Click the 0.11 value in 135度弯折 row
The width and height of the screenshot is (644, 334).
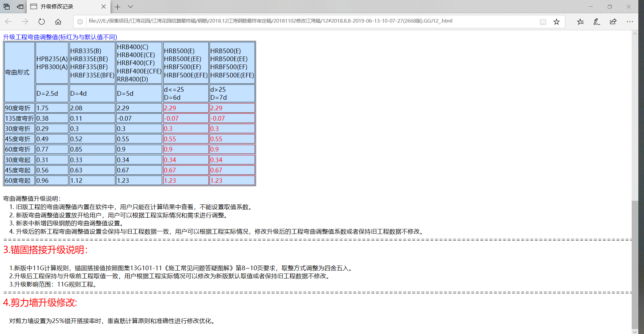92,118
